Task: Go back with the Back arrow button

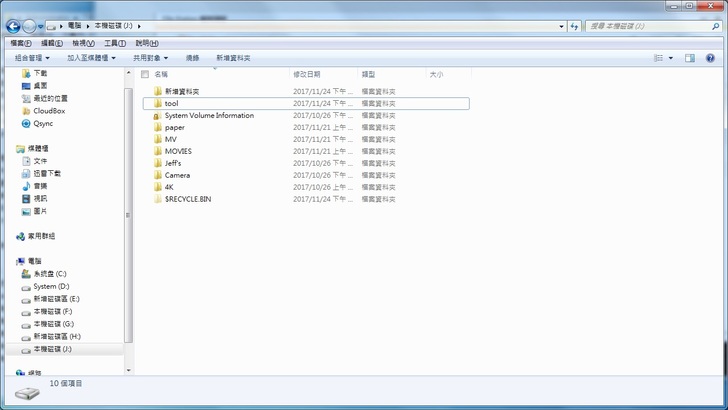Action: click(13, 26)
